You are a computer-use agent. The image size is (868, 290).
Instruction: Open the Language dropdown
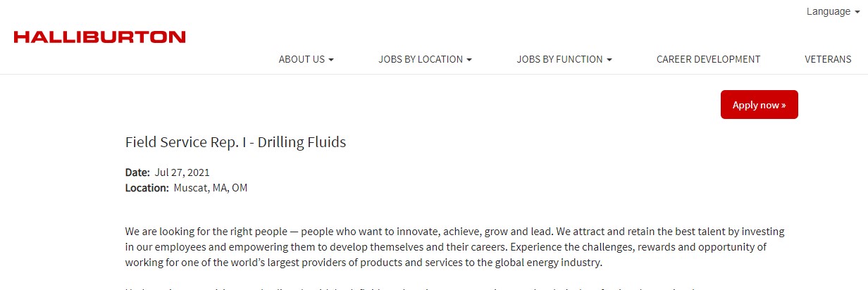tap(828, 11)
